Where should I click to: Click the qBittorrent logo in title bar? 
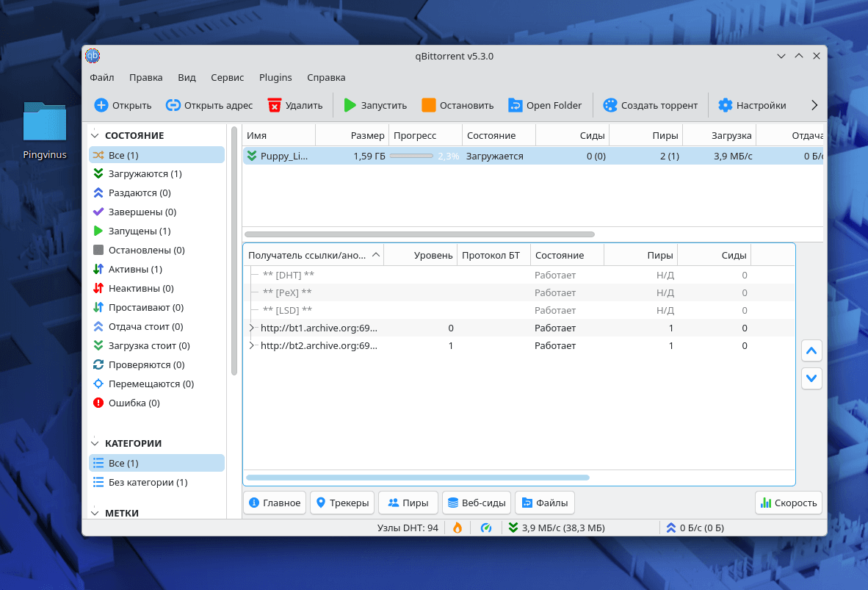click(x=93, y=56)
